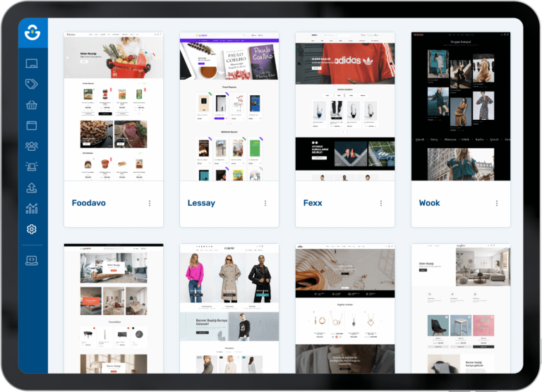Open the browser window icon in sidebar

[32, 125]
